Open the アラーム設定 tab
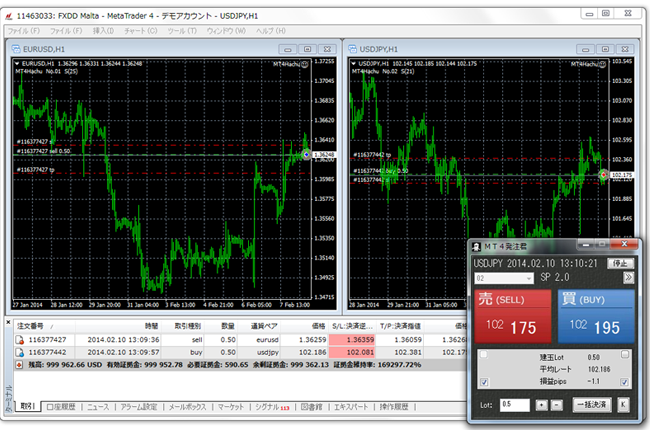This screenshot has height=430, width=650. coord(139,407)
